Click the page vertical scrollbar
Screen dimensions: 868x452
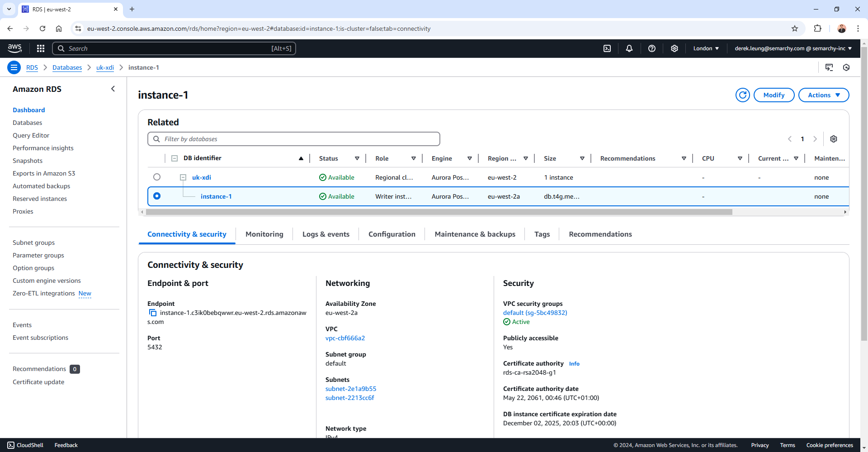click(864, 195)
